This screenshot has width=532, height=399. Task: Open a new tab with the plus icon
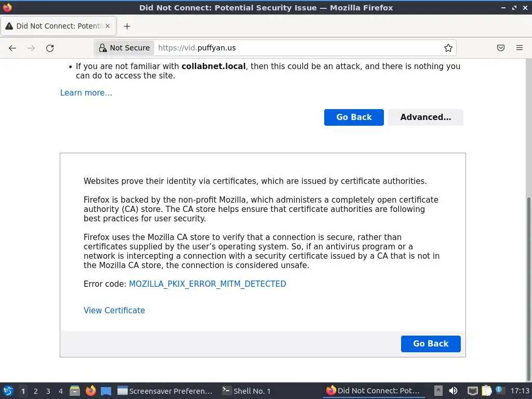pyautogui.click(x=127, y=26)
